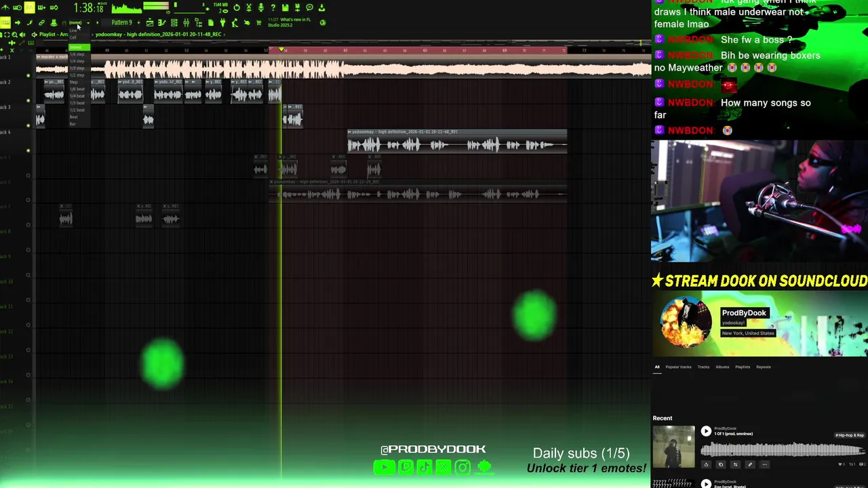This screenshot has height=488, width=868.
Task: Select Step snap option
Action: pos(73,82)
